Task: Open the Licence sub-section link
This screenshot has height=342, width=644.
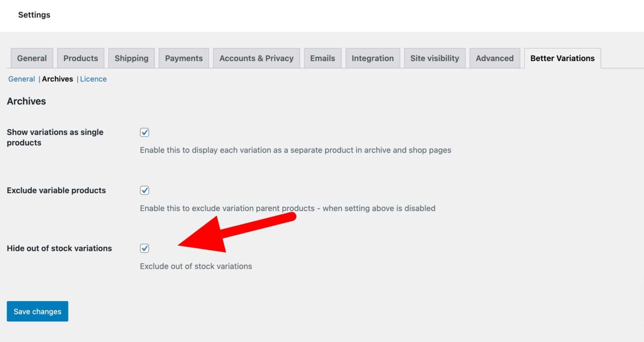Action: (x=93, y=79)
